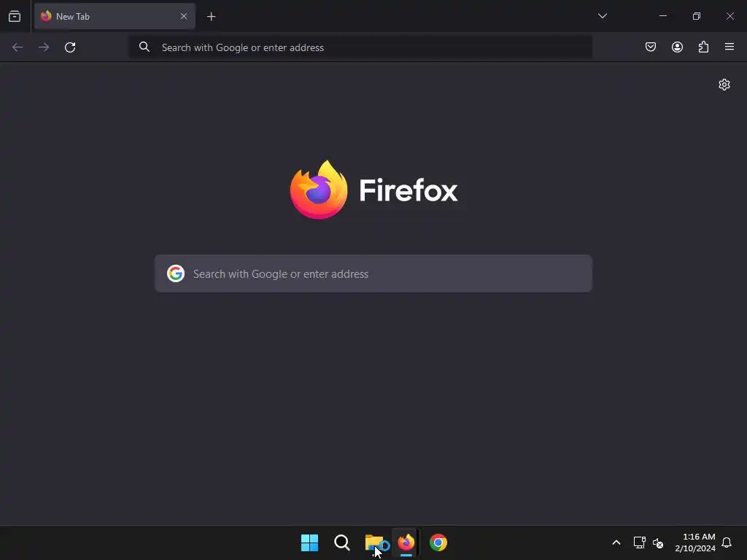
Task: Minimize the Firefox window
Action: pyautogui.click(x=662, y=16)
